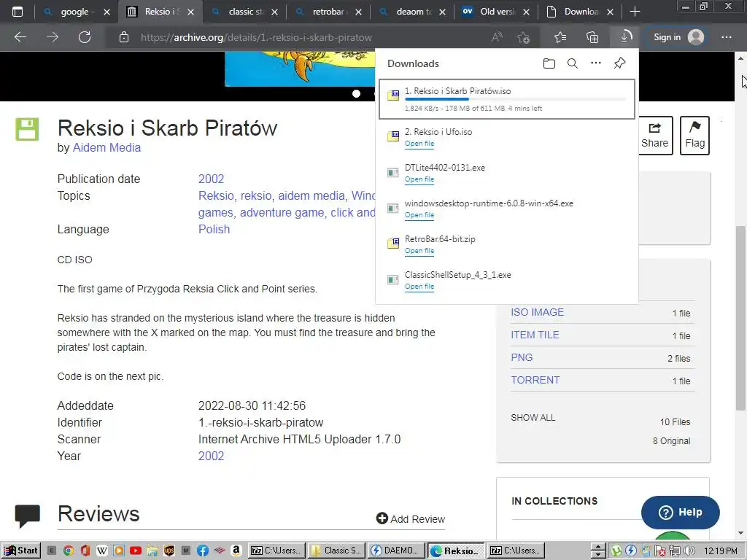Switch to the DAEMO... taskbar window
Image resolution: width=747 pixels, height=560 pixels.
(396, 551)
